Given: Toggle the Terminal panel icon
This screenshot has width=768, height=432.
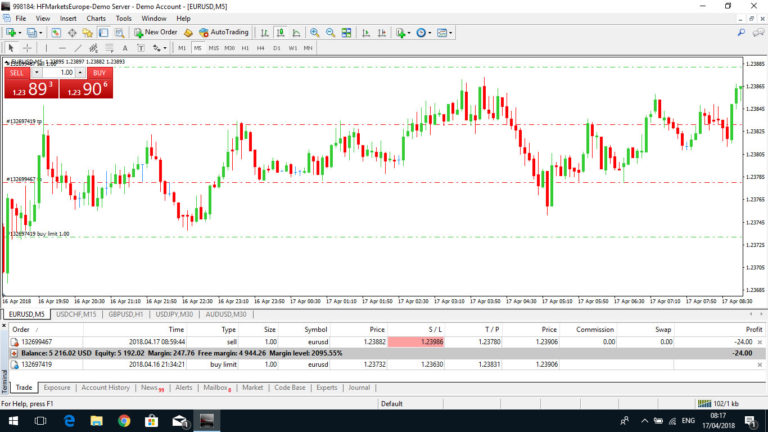Looking at the screenshot, I should click(x=103, y=33).
